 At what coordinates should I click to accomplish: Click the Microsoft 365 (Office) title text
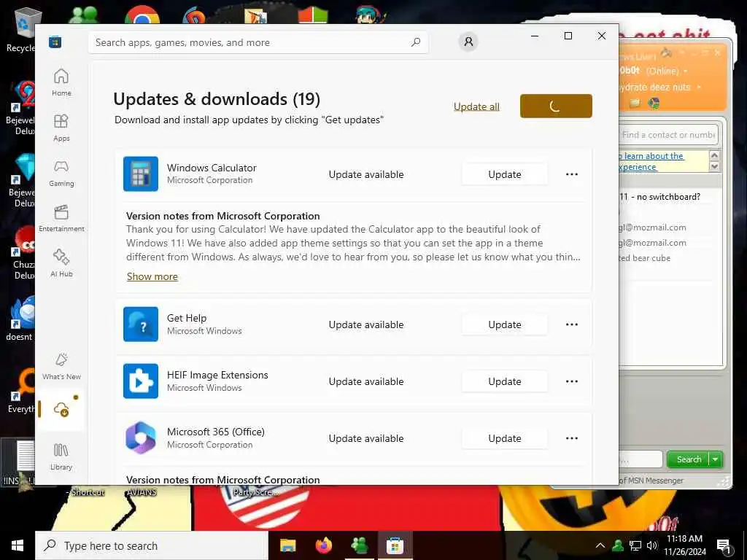click(216, 432)
